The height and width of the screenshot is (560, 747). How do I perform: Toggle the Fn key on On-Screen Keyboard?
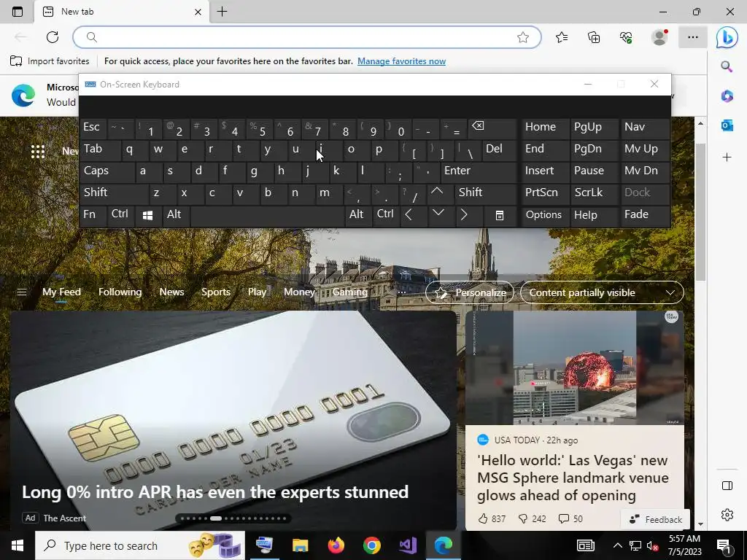pos(93,215)
